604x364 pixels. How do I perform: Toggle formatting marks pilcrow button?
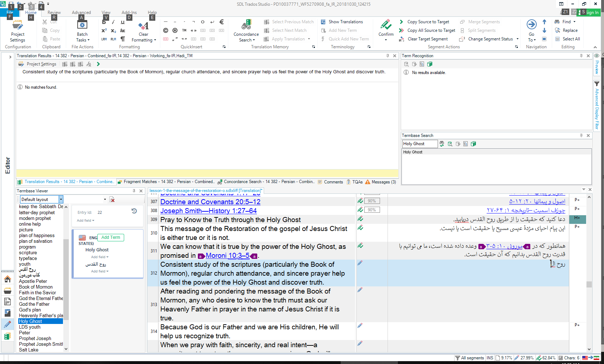[123, 39]
